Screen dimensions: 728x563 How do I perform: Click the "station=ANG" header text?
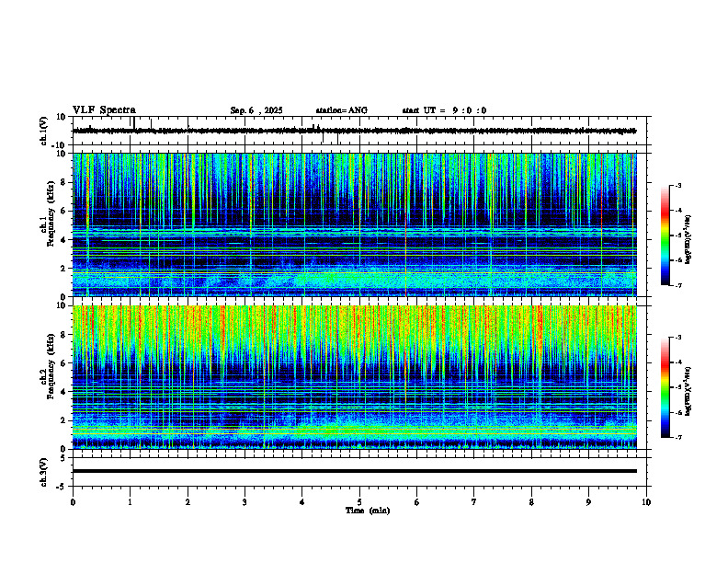click(x=342, y=110)
